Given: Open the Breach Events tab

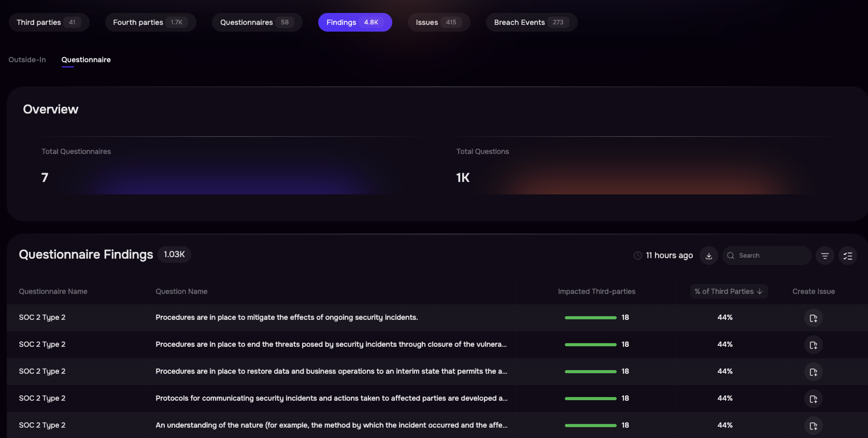Looking at the screenshot, I should [x=531, y=22].
